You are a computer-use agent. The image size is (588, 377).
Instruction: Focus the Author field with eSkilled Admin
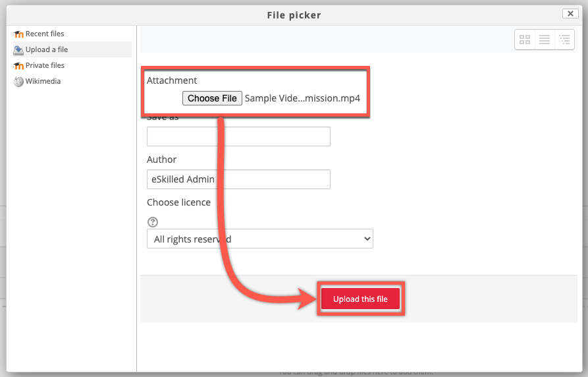point(238,179)
